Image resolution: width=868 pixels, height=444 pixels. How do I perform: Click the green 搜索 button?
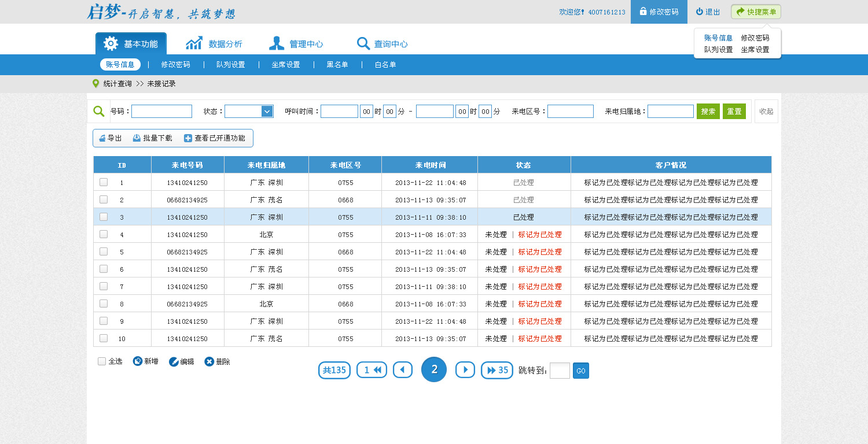[708, 111]
